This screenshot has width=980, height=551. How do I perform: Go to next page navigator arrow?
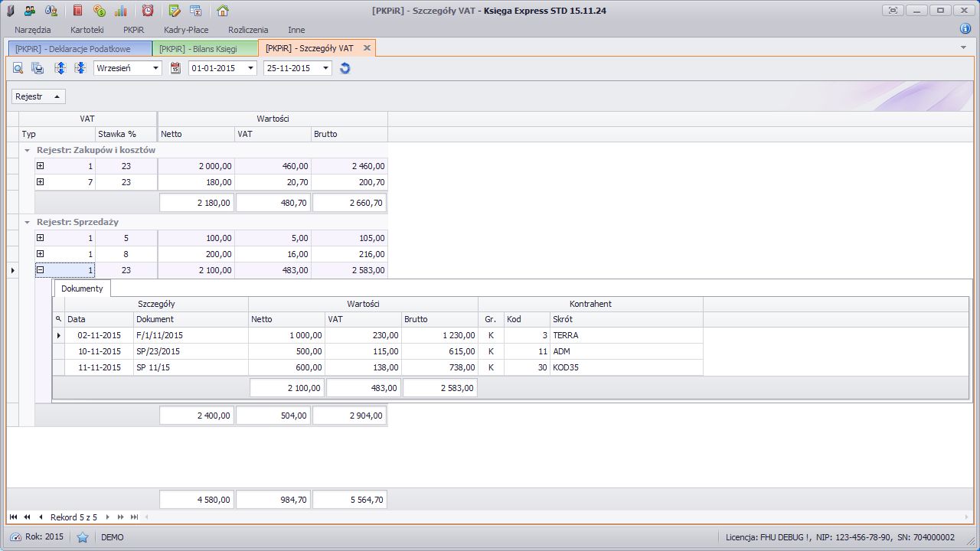coord(121,517)
